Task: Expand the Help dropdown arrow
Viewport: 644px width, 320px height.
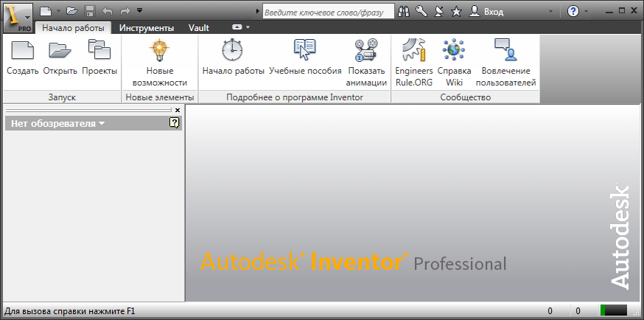Action: (586, 12)
